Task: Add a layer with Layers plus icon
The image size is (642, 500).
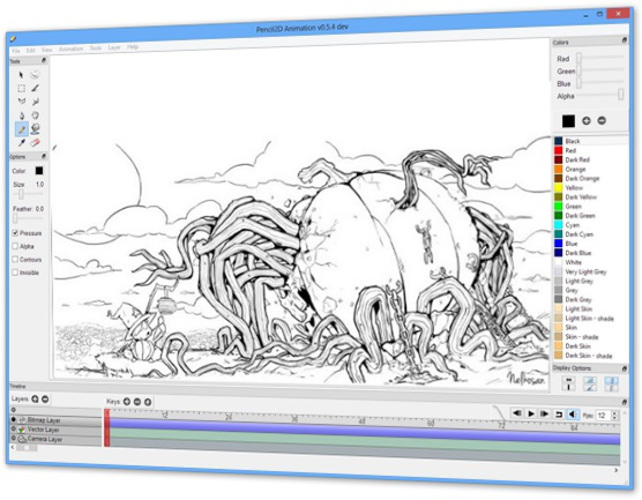Action: [35, 399]
